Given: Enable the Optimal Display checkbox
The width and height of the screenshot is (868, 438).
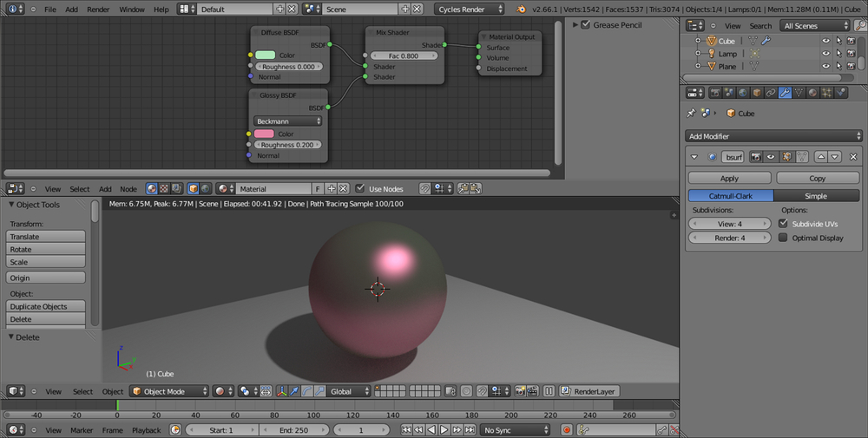Looking at the screenshot, I should pos(784,238).
